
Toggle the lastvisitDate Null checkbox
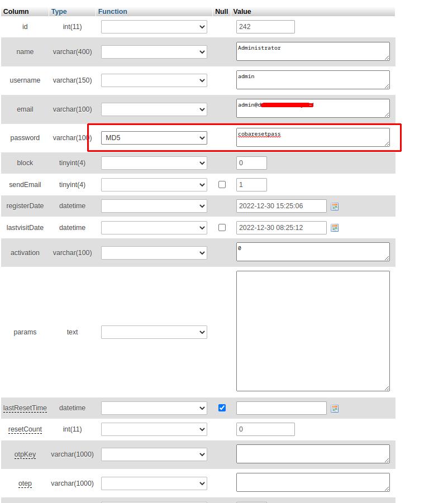pyautogui.click(x=222, y=228)
